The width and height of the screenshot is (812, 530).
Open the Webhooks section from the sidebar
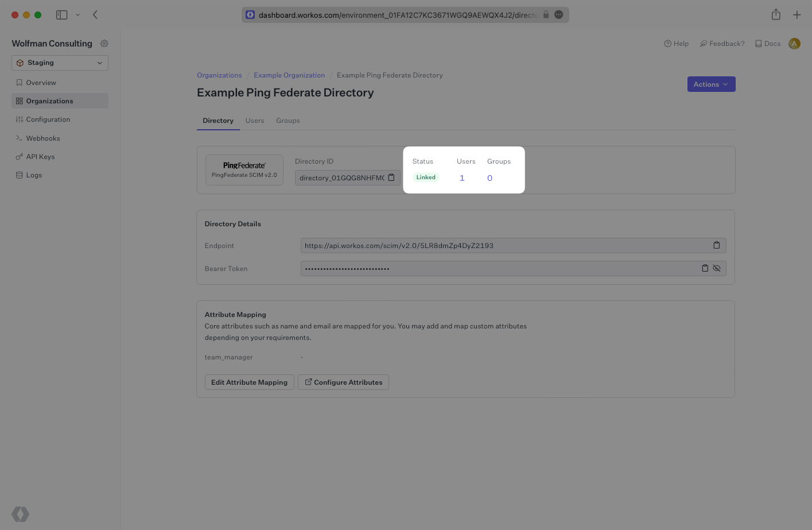[x=43, y=138]
